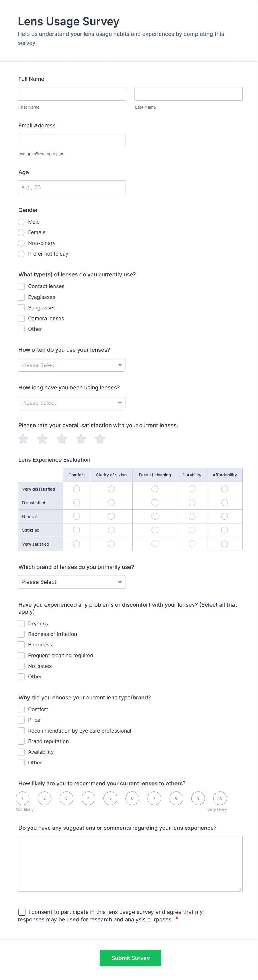Set Durability rating to Neutral
The image size is (258, 980).
[x=192, y=516]
